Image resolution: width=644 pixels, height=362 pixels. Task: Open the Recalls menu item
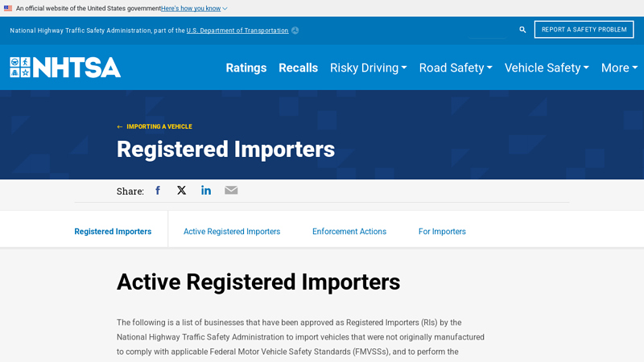point(298,68)
